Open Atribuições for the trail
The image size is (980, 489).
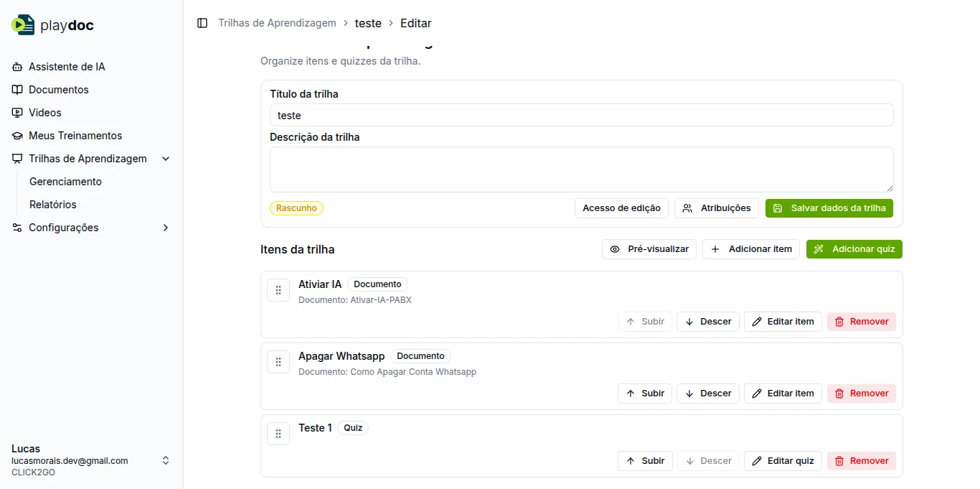(x=716, y=208)
